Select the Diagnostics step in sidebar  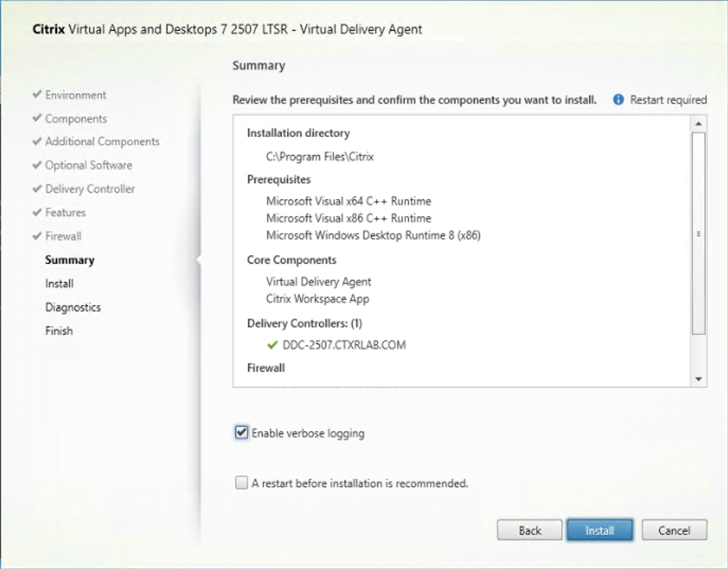(73, 307)
